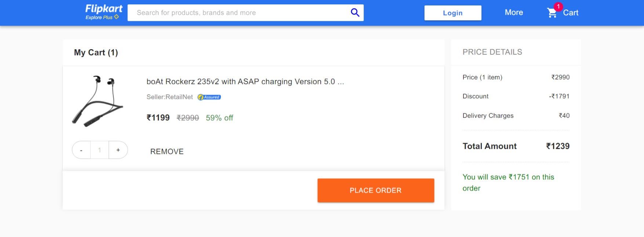The image size is (644, 237).
Task: Click the Cart icon in the header
Action: (552, 12)
